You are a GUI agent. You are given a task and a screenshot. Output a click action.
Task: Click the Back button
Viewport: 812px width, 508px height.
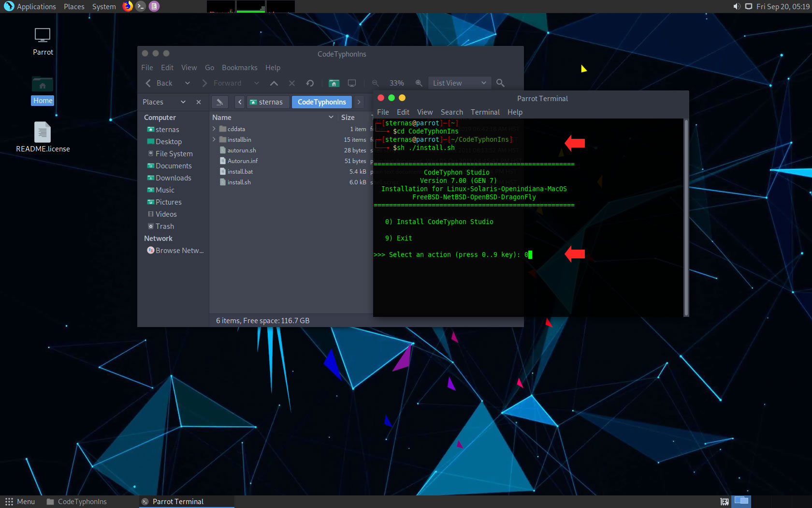tap(159, 83)
